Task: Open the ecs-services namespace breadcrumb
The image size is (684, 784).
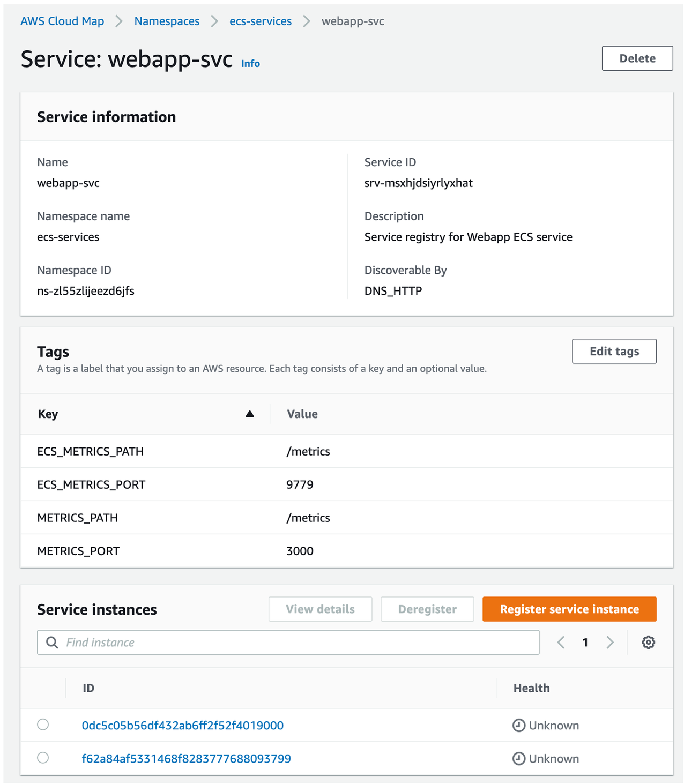Action: pyautogui.click(x=261, y=21)
